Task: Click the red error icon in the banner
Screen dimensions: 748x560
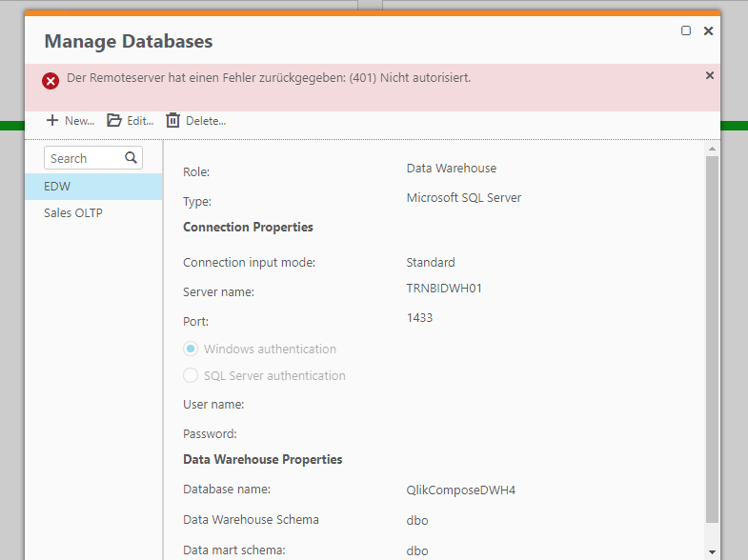Action: pyautogui.click(x=51, y=81)
